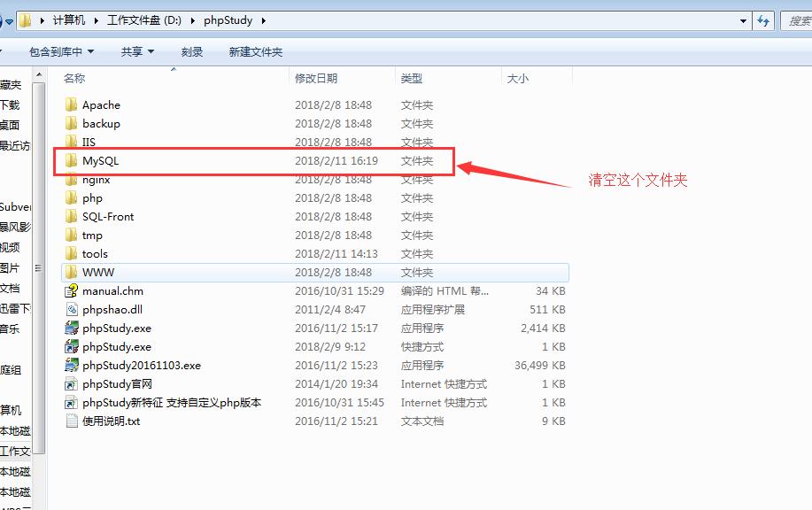This screenshot has height=510, width=812.
Task: Select the IIS folder icon
Action: tap(71, 142)
